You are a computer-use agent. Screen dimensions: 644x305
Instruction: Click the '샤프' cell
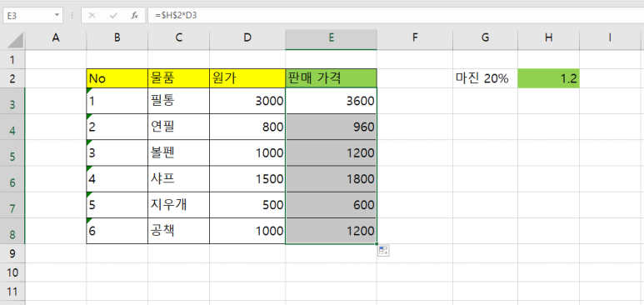(178, 178)
